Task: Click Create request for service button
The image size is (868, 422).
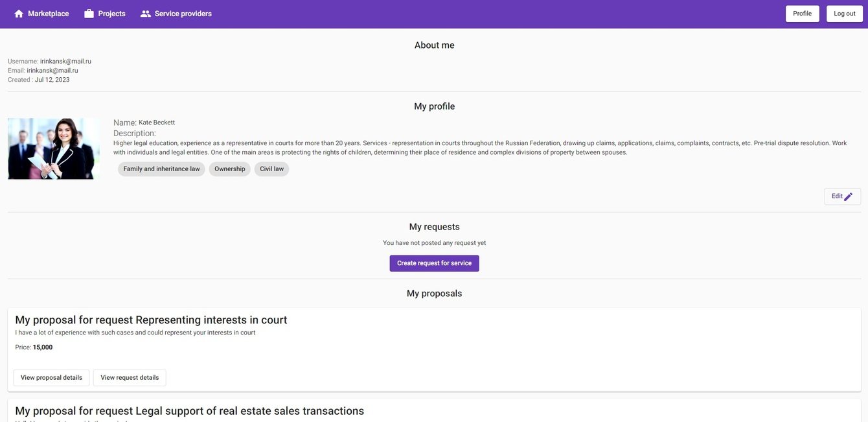Action: pos(434,263)
